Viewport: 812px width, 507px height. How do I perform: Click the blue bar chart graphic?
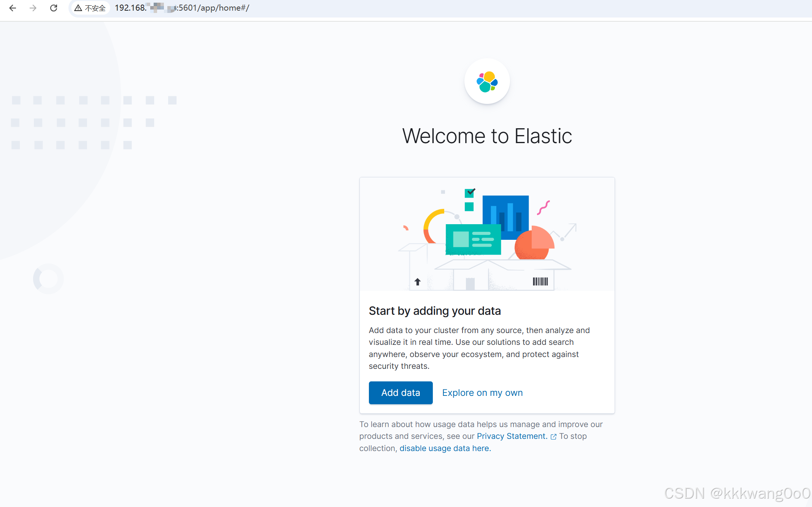pos(505,212)
